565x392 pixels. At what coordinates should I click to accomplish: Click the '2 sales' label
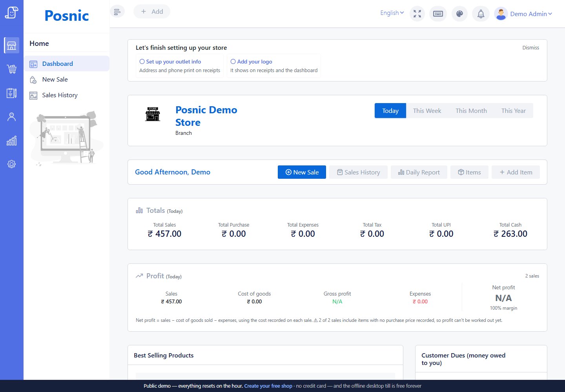coord(532,276)
